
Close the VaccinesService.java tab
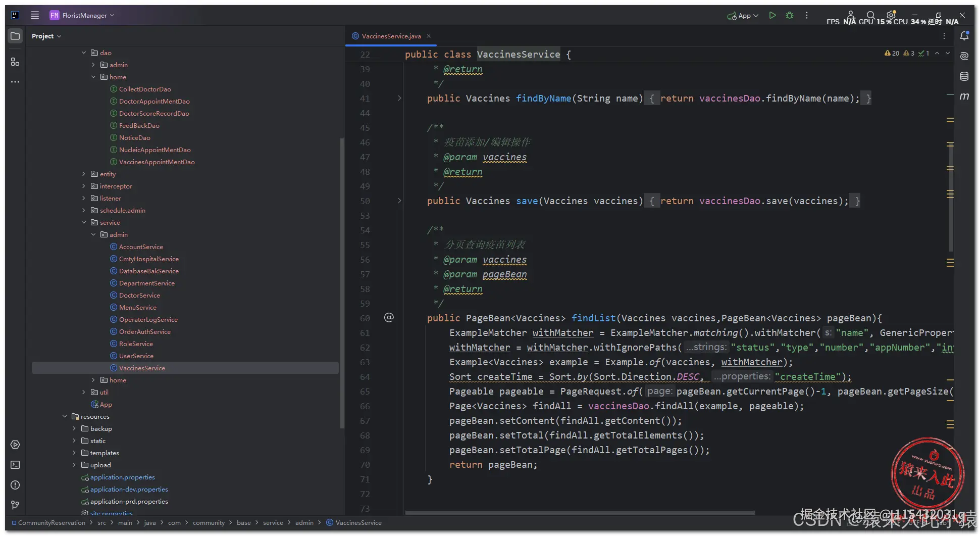click(x=429, y=36)
